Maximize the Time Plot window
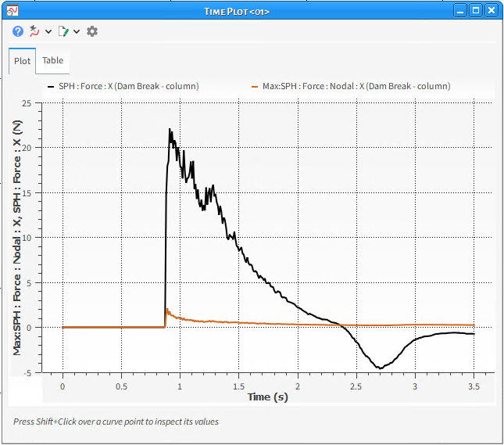Screen dimensions: 504x445 click(476, 11)
